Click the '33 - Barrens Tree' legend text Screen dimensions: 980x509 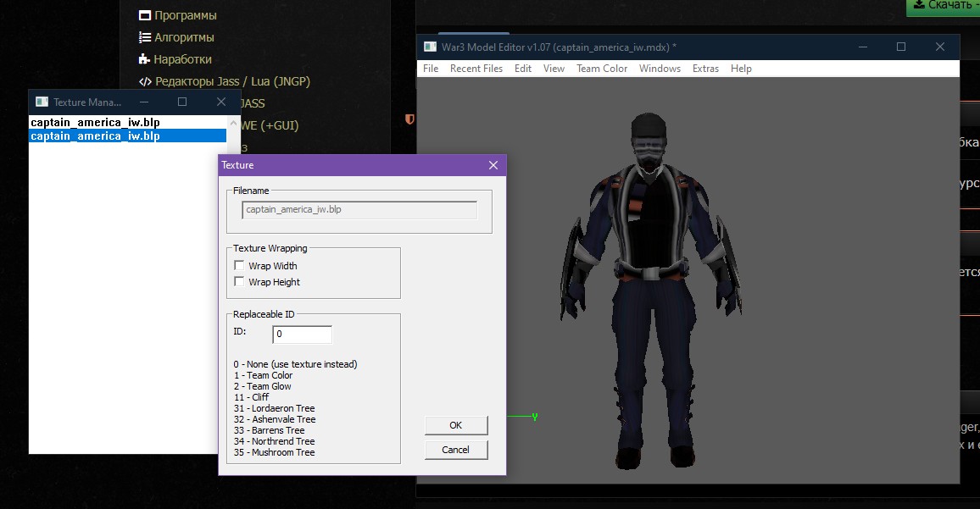tap(270, 430)
